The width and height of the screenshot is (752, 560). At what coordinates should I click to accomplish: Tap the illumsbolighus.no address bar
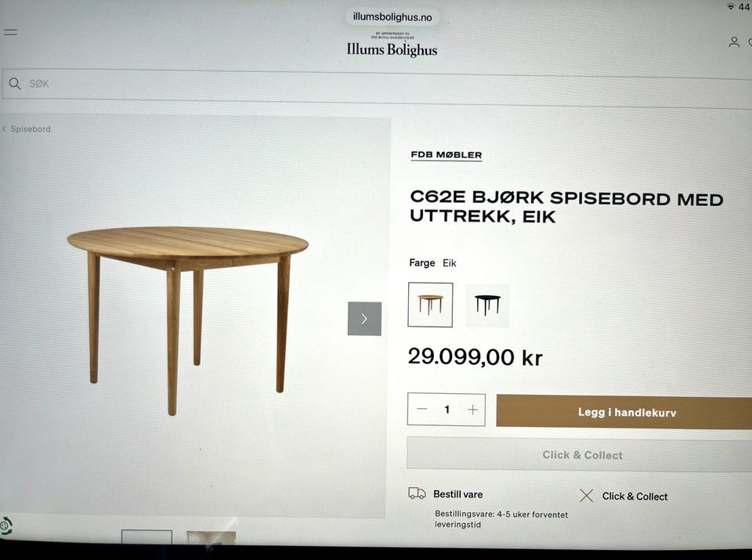[x=392, y=17]
